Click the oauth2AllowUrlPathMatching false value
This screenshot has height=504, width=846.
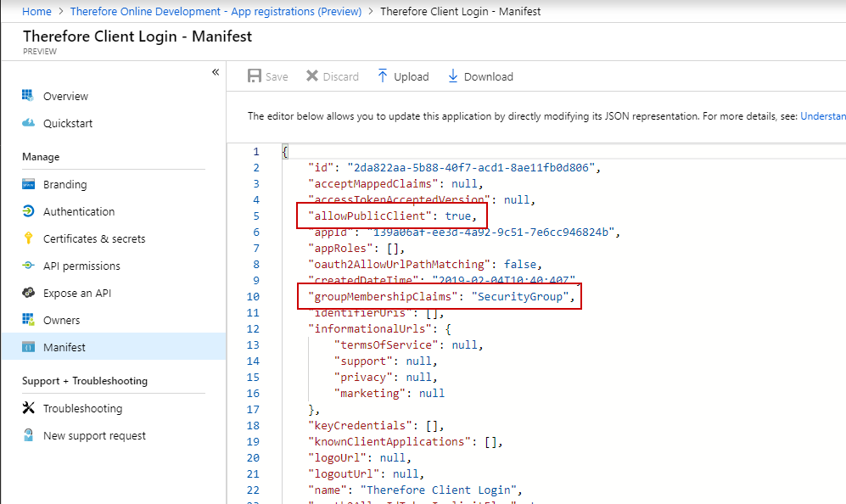coord(520,265)
